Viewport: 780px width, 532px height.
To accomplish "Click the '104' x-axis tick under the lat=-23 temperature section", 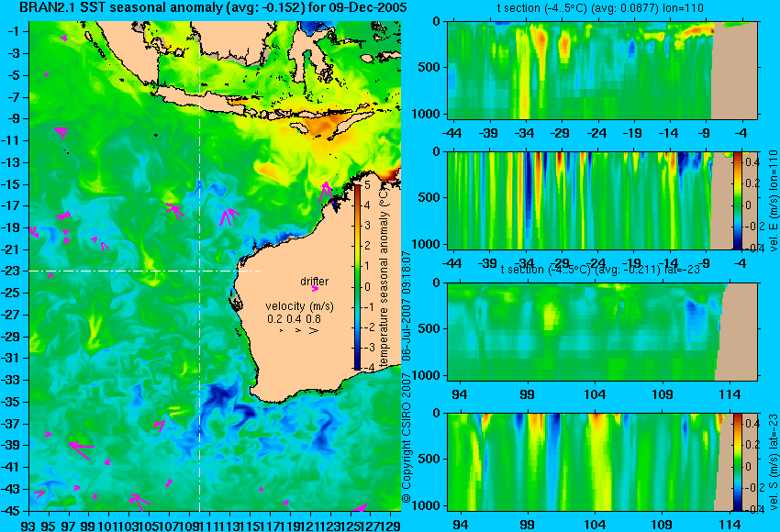I will tap(595, 394).
